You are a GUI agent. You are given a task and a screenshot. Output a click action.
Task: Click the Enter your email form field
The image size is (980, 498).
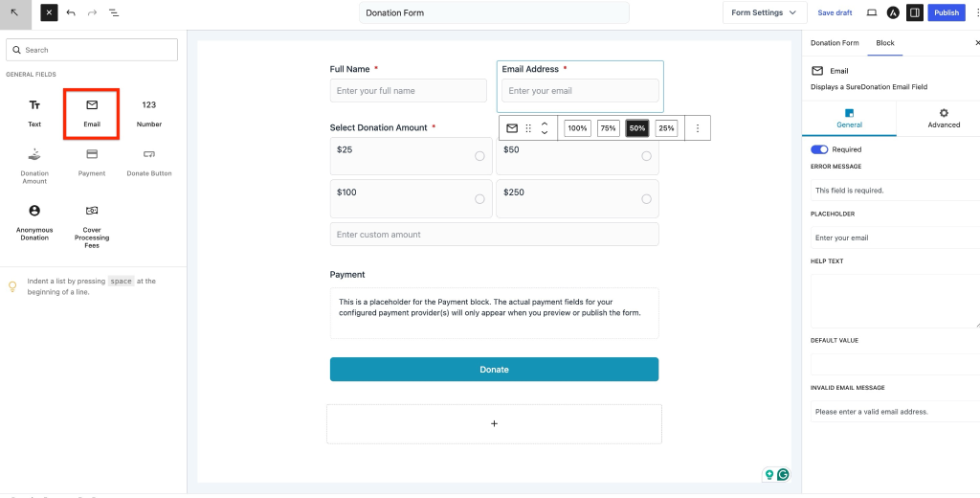tap(580, 91)
